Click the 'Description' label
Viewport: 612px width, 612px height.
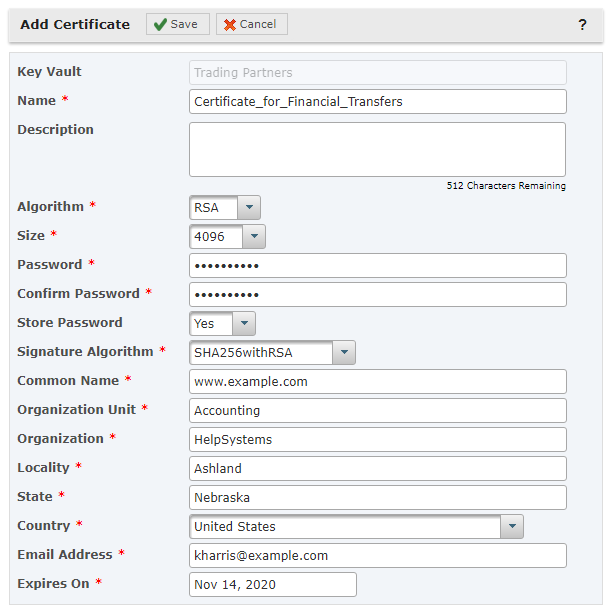point(55,130)
